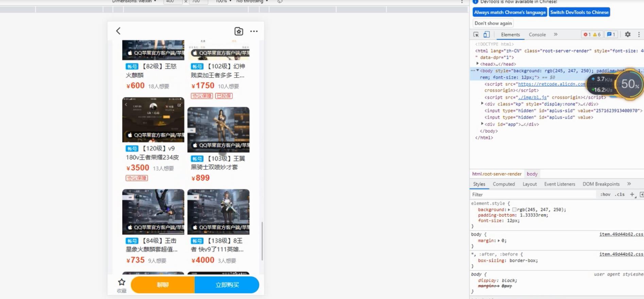Tap the back arrow in mobile page

(118, 31)
